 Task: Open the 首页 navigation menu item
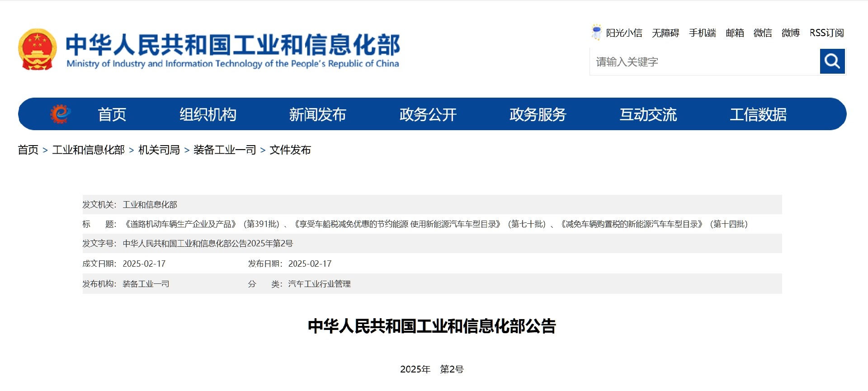point(112,114)
